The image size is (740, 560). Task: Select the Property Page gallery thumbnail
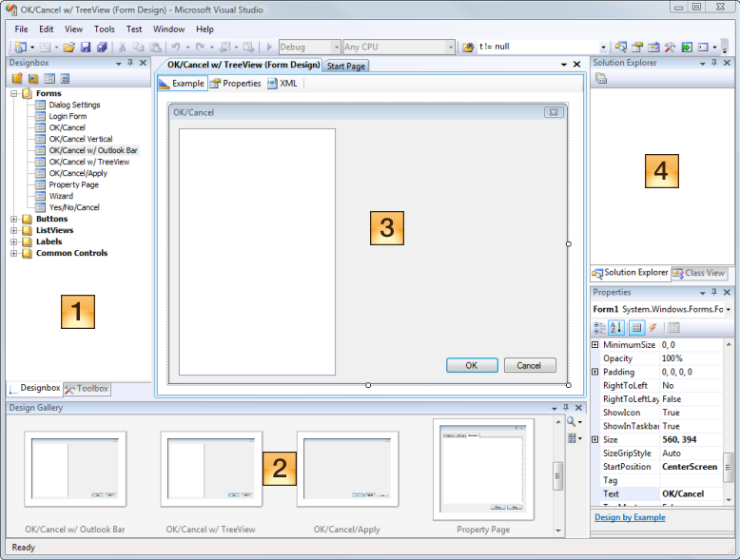483,470
